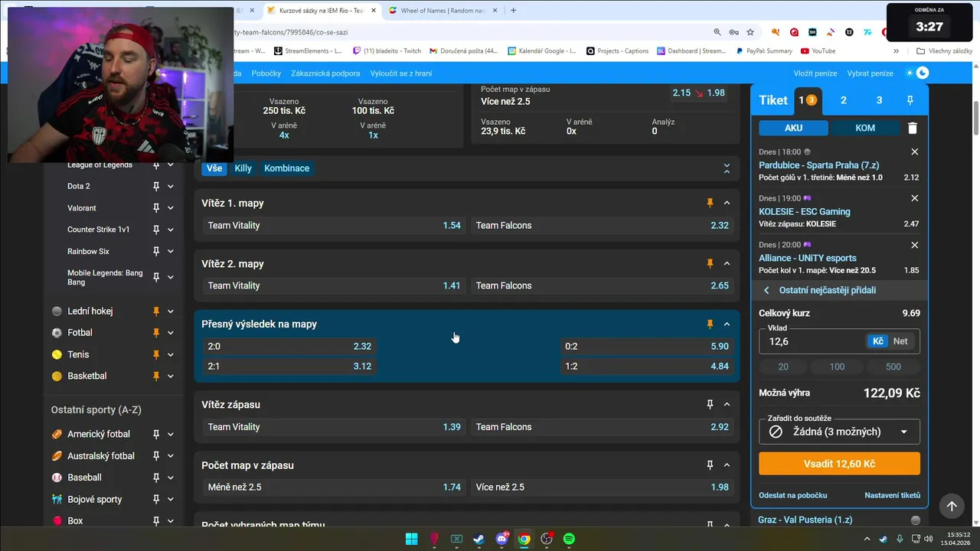Click Vsadit 12,60 Kč button
This screenshot has width=980, height=551.
(x=839, y=464)
